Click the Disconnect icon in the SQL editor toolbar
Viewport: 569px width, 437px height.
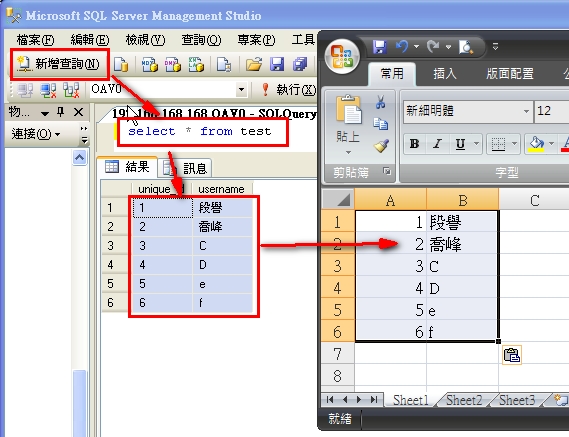pos(48,90)
